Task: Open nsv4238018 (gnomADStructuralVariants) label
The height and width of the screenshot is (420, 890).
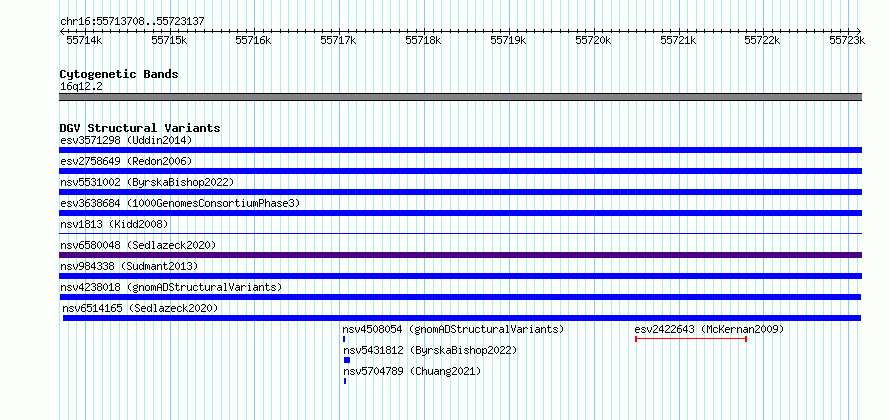Action: 171,287
